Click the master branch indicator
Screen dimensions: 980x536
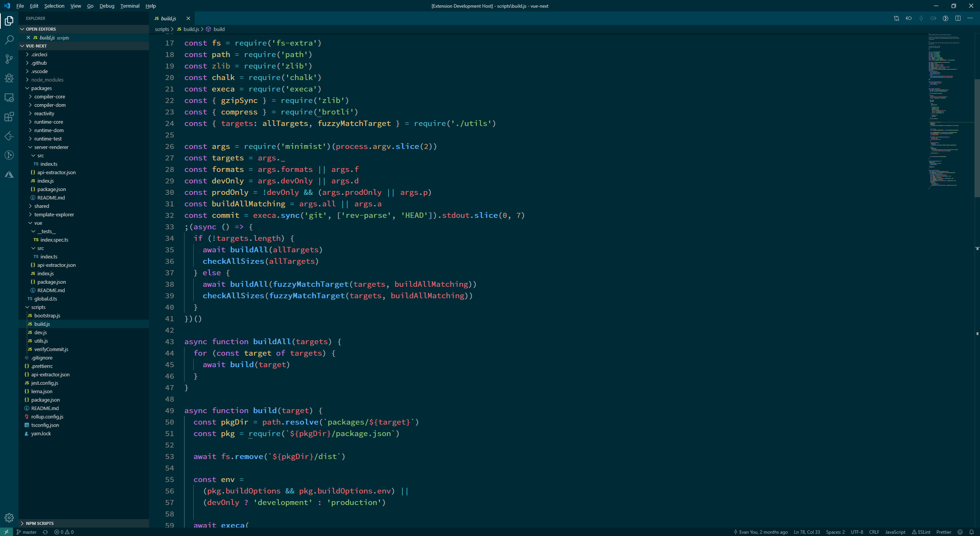[27, 532]
